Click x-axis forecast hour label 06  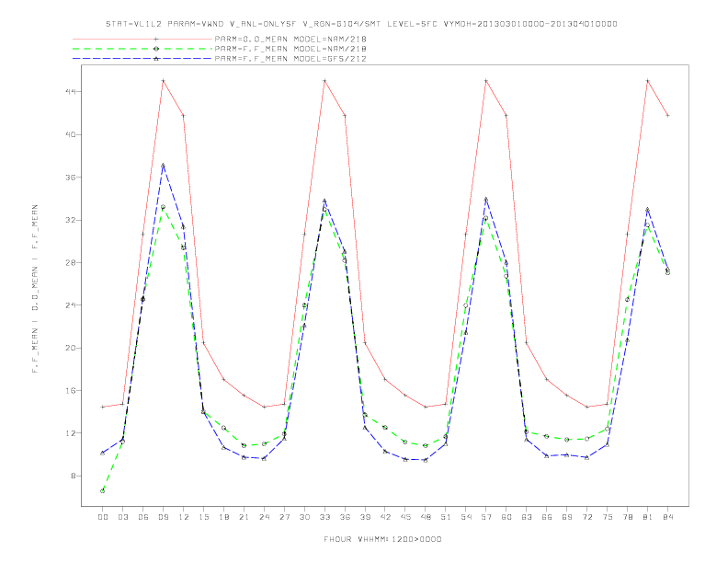[143, 517]
